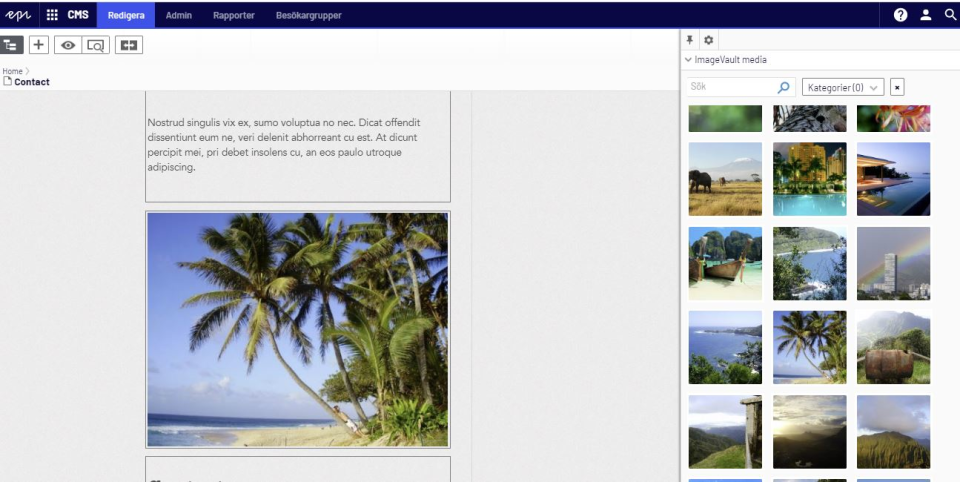Select the stone pillar mountain thumbnail
The height and width of the screenshot is (482, 960).
(725, 432)
